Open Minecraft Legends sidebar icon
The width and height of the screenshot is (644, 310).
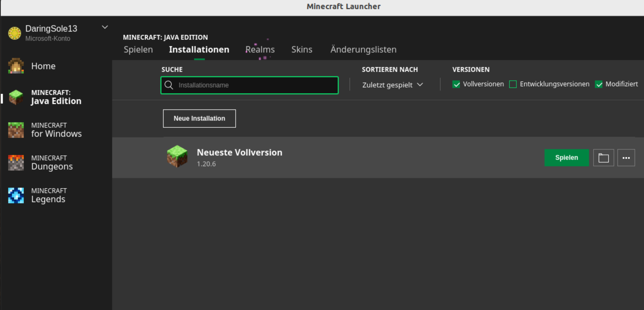[x=16, y=195]
